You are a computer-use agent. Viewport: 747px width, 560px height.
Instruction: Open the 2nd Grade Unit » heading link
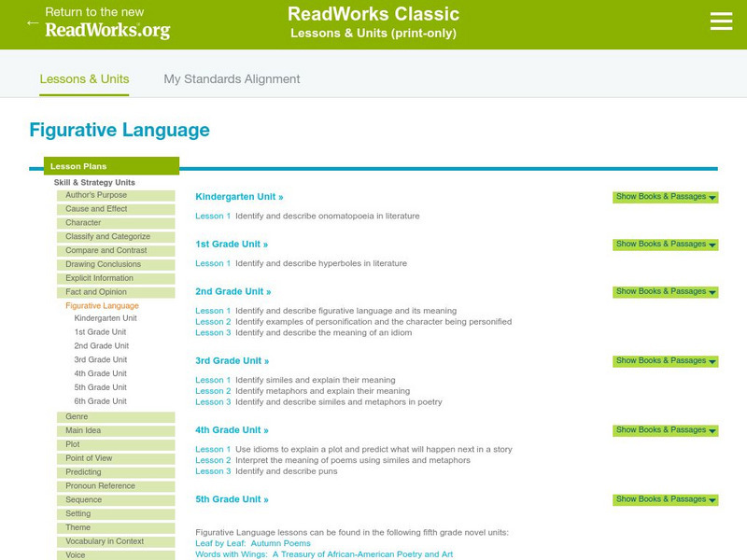click(x=233, y=291)
